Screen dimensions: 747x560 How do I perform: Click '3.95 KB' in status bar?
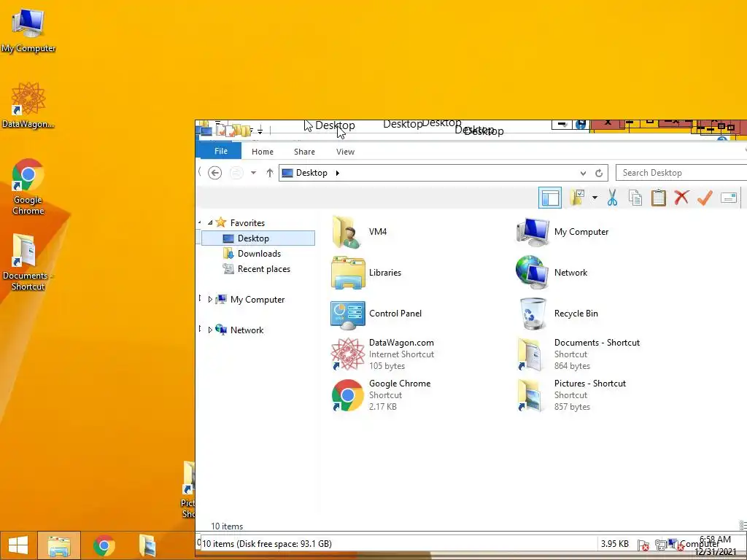tap(614, 544)
